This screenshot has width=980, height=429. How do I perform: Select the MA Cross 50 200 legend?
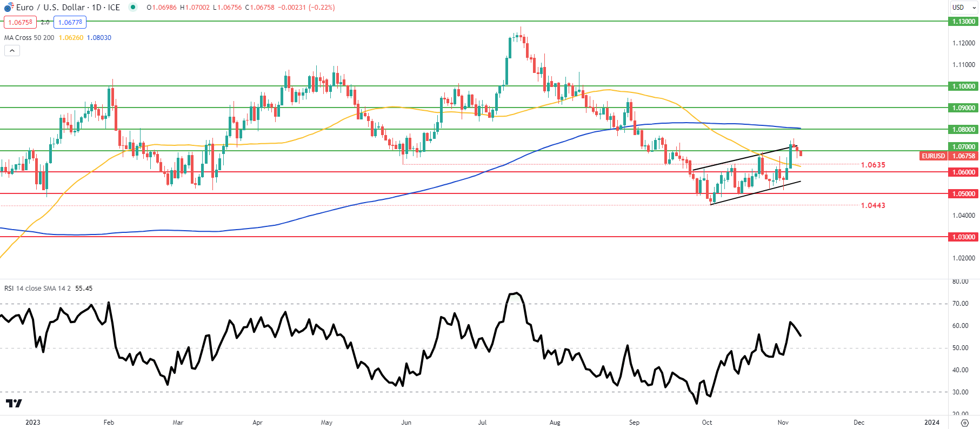[29, 37]
